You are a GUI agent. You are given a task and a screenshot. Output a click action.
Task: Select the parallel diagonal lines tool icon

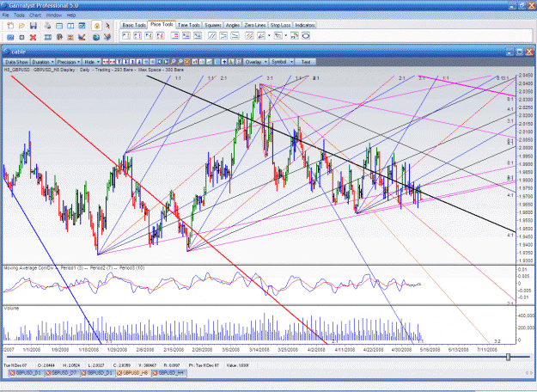tap(212, 35)
